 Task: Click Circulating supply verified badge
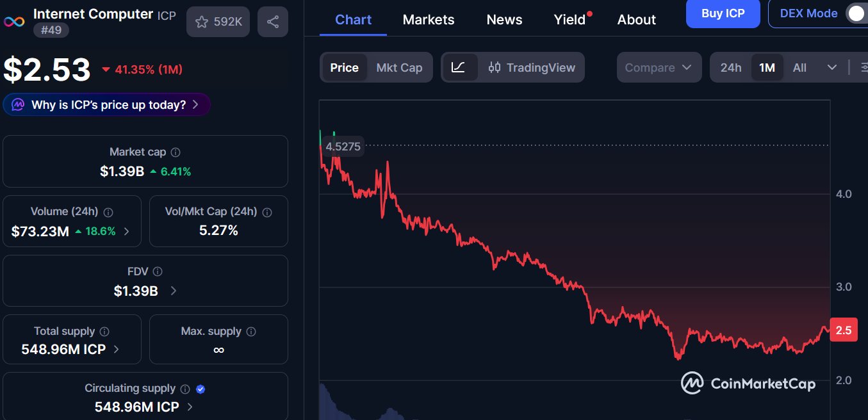[201, 389]
